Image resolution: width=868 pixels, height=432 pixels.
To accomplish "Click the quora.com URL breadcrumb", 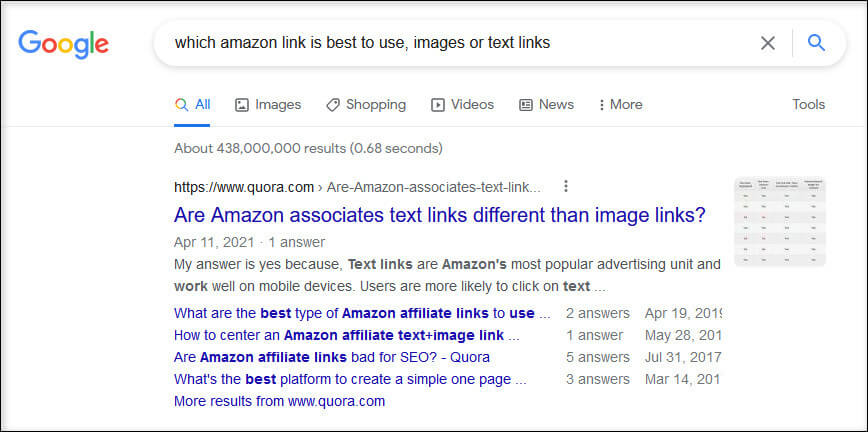I will click(x=357, y=187).
